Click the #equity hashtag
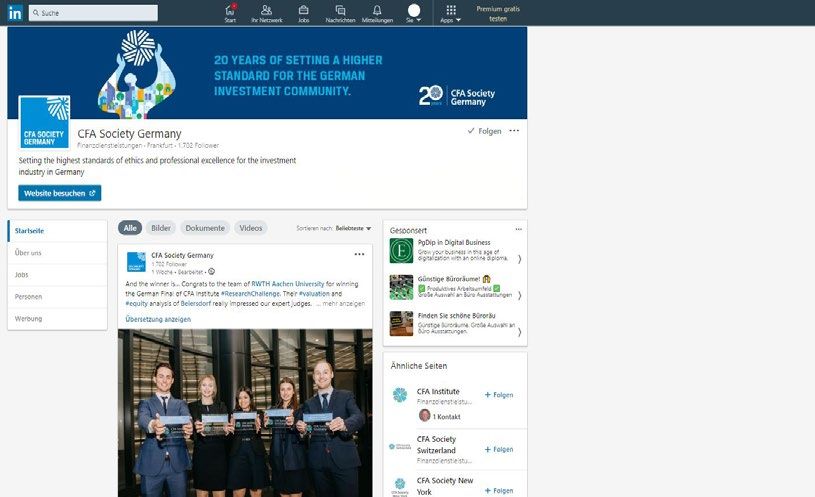This screenshot has width=815, height=497. 137,303
